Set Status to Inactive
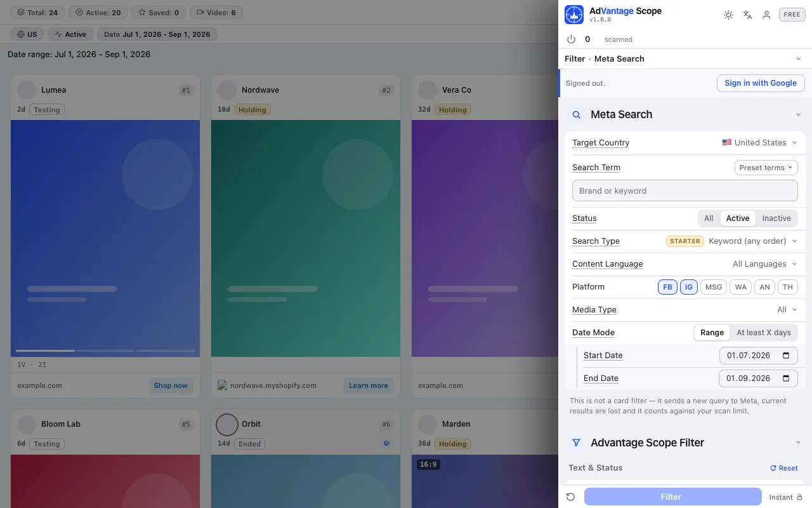812x508 pixels. [x=776, y=218]
